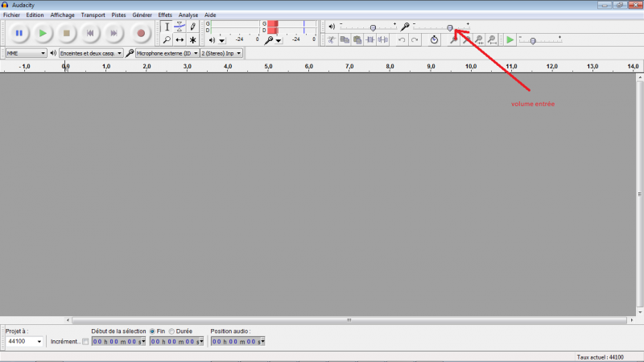This screenshot has height=362, width=644.
Task: Click the vertical scrollbar down arrow
Action: coord(640,312)
